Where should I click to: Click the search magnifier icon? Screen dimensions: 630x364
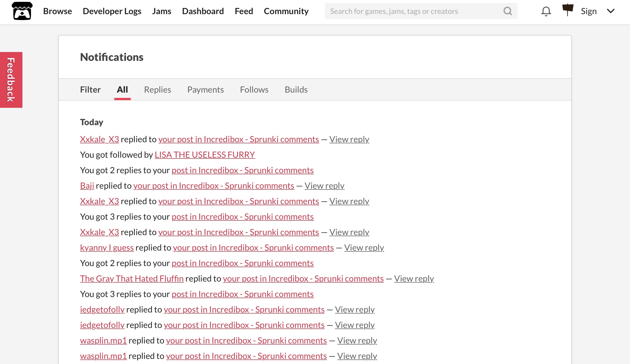pos(507,11)
